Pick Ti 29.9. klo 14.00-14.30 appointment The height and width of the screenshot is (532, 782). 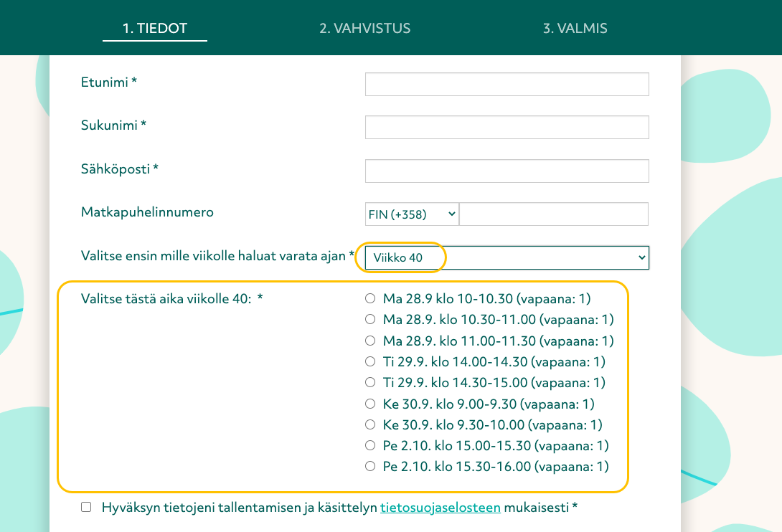(370, 361)
